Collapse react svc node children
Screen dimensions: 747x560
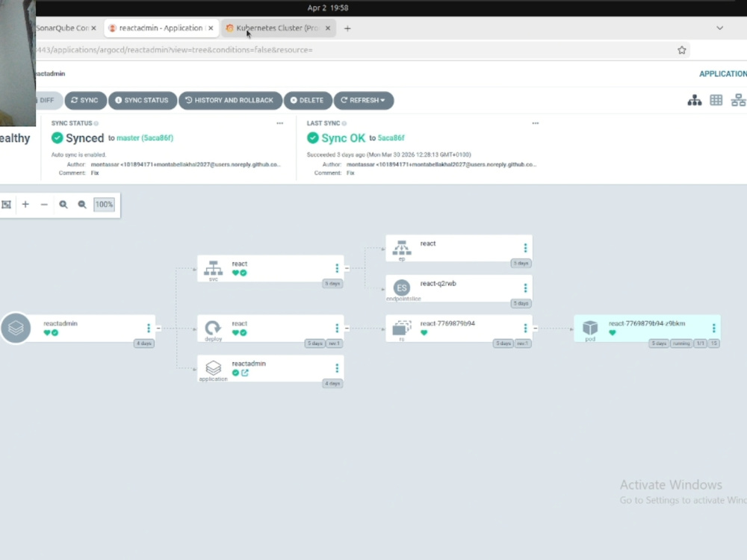[x=347, y=268]
